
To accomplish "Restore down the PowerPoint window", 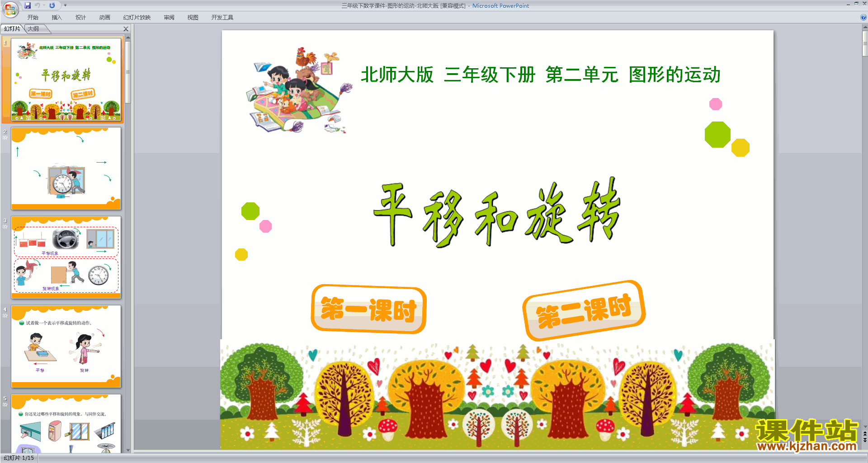I will point(856,4).
